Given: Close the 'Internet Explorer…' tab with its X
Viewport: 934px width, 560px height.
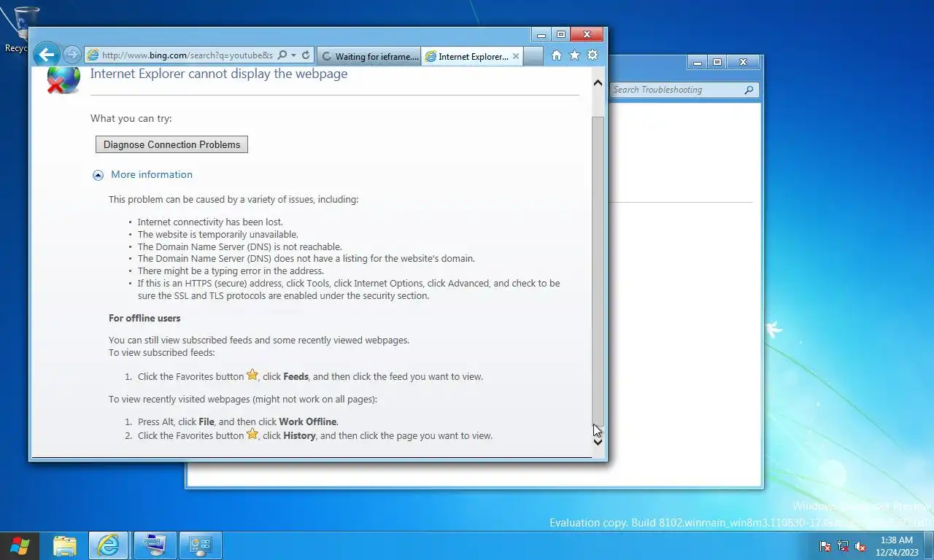Looking at the screenshot, I should coord(516,56).
